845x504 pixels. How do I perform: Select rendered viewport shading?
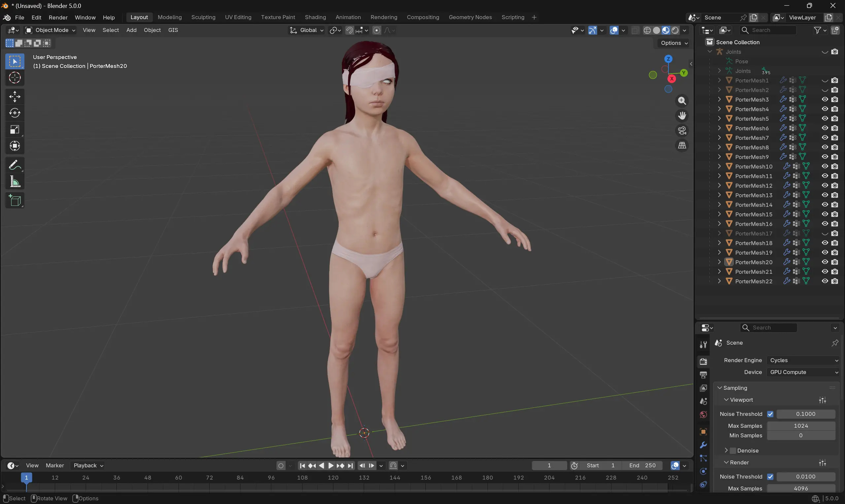pyautogui.click(x=675, y=30)
